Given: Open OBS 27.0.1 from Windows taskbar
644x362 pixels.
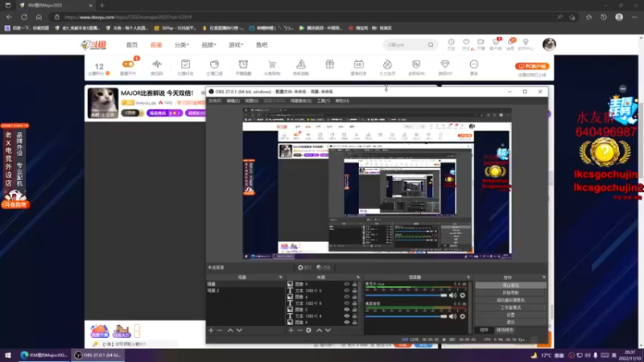Looking at the screenshot, I should point(97,355).
